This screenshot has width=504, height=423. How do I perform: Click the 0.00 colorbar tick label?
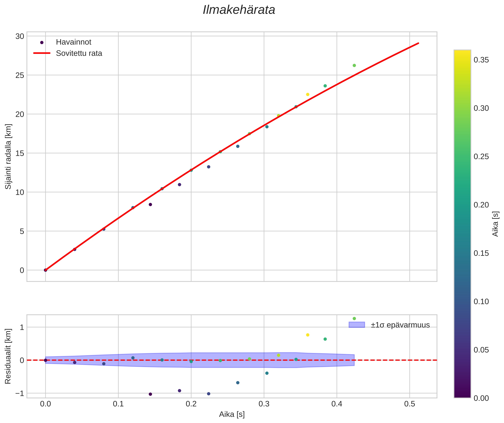tap(481, 398)
